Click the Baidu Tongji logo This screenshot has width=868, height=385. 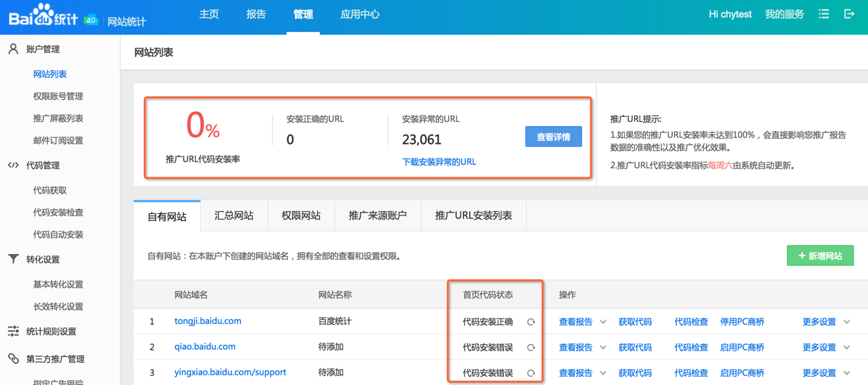click(x=43, y=15)
